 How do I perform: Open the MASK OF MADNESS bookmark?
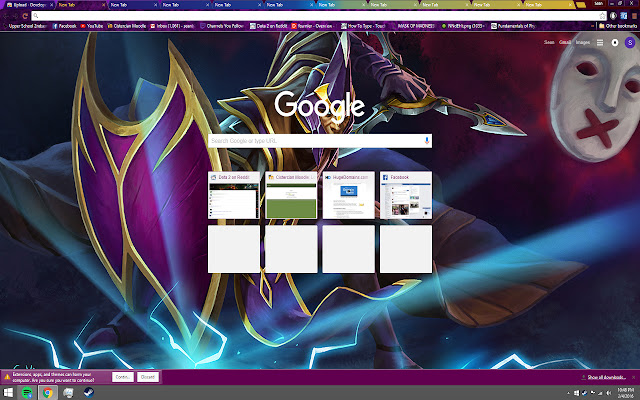click(x=413, y=26)
